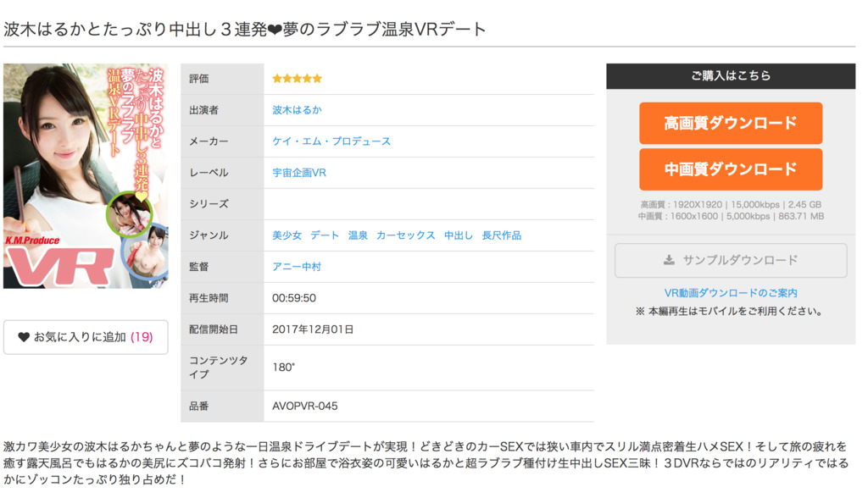Image resolution: width=868 pixels, height=498 pixels.
Task: Click the サンプルダウンロード button label
Action: pos(740,260)
